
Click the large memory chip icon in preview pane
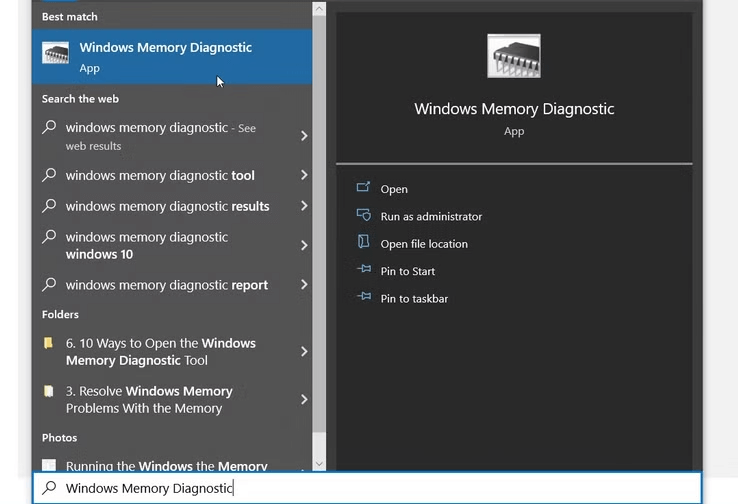[x=513, y=57]
